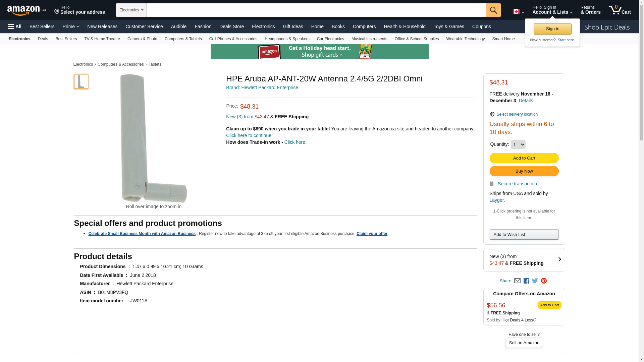
Task: Open the All hamburger menu
Action: pyautogui.click(x=15, y=26)
